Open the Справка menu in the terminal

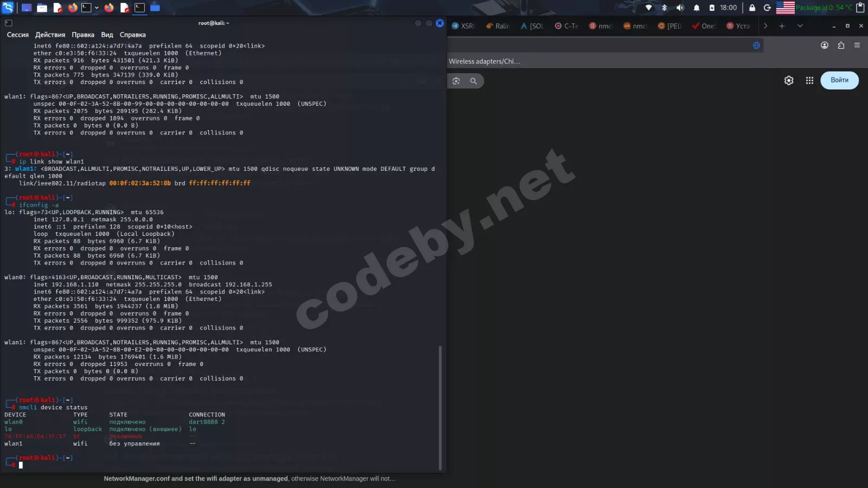pos(133,35)
